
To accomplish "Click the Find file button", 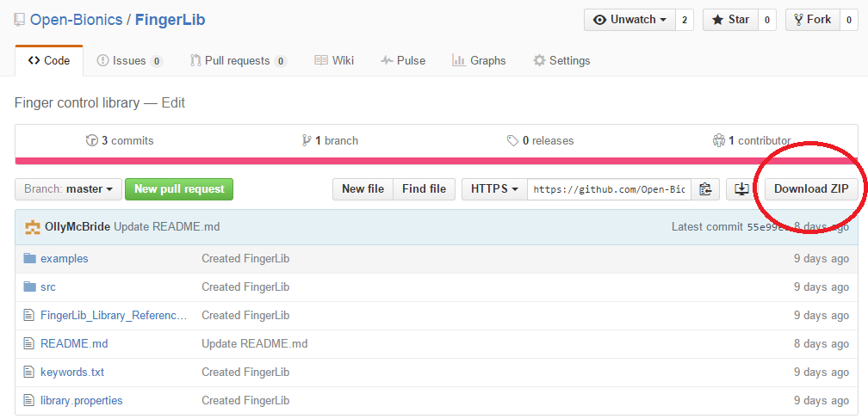I will tap(424, 189).
